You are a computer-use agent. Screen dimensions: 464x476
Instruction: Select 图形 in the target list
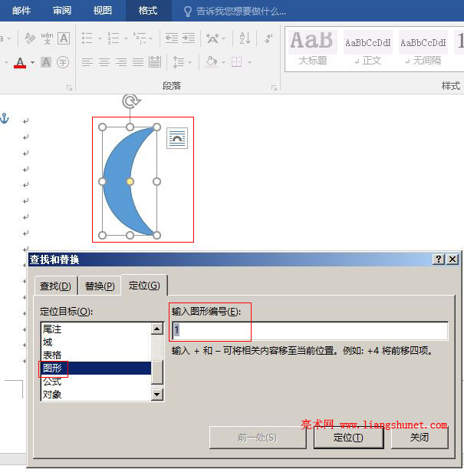tap(96, 368)
